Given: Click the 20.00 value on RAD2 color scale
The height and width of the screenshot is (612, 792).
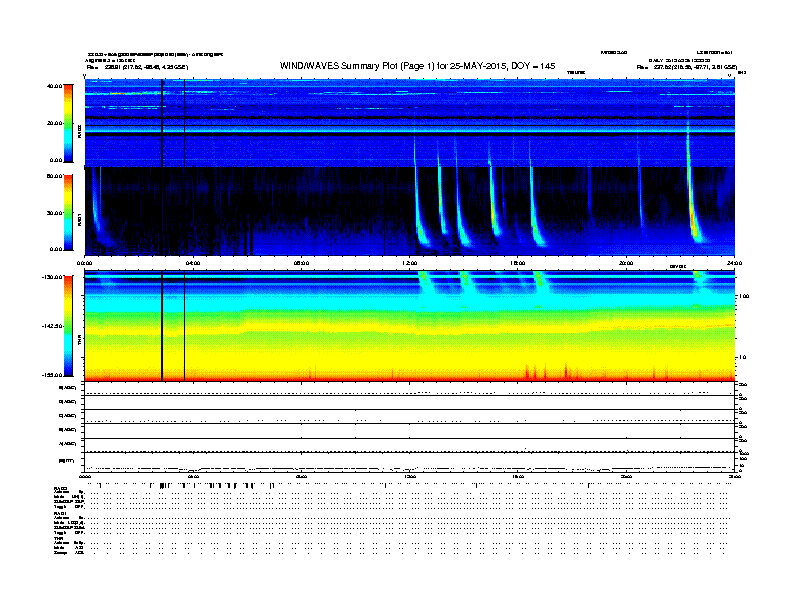Looking at the screenshot, I should coord(54,123).
